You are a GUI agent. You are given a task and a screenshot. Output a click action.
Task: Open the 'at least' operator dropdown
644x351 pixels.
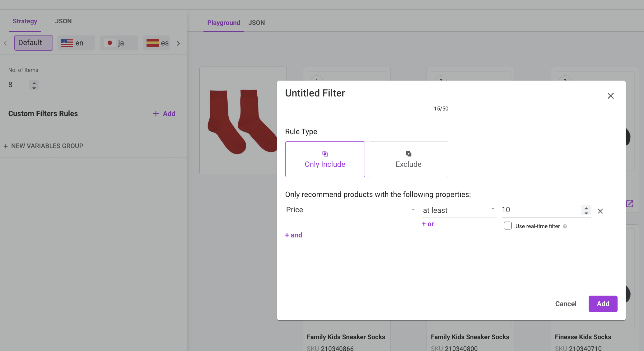pos(459,210)
